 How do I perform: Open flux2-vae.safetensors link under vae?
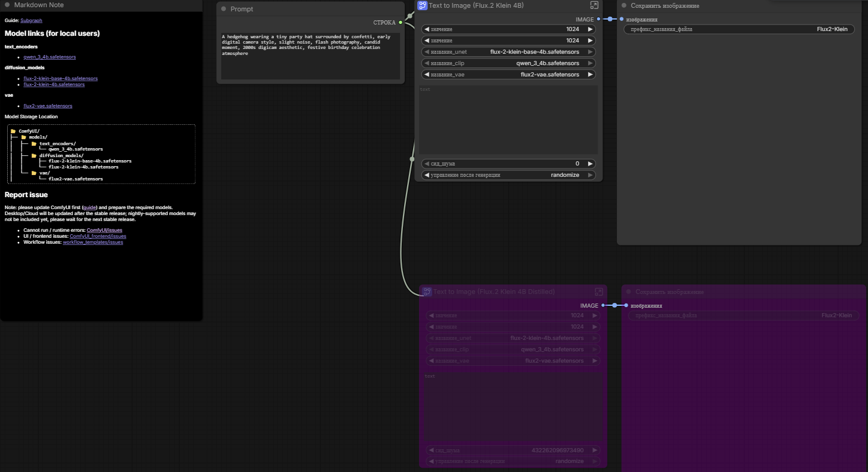click(x=48, y=106)
